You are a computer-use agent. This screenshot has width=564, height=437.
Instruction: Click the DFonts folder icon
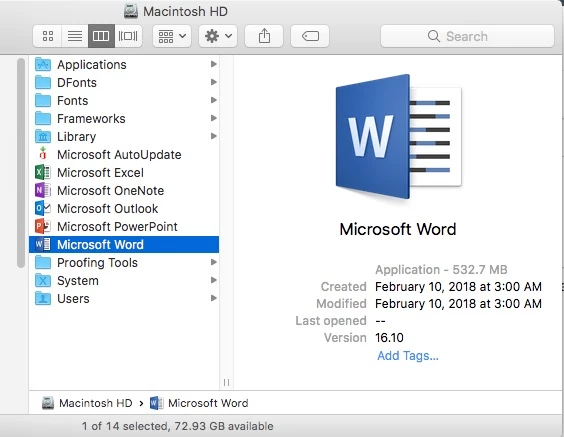(43, 82)
